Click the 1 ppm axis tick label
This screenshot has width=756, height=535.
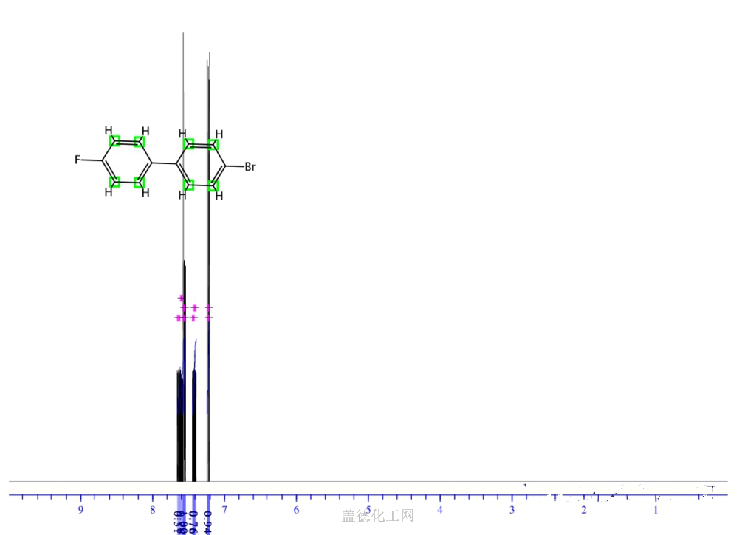[x=656, y=510]
